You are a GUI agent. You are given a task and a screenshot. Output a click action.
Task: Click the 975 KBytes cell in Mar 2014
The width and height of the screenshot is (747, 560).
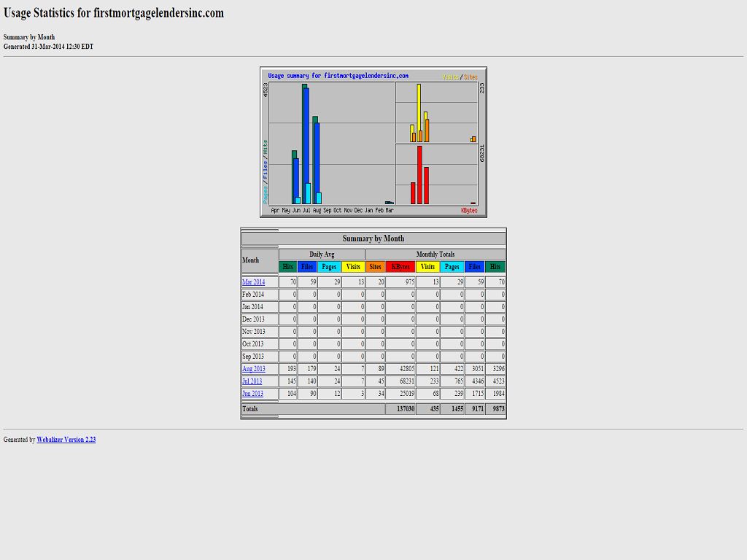pyautogui.click(x=400, y=282)
